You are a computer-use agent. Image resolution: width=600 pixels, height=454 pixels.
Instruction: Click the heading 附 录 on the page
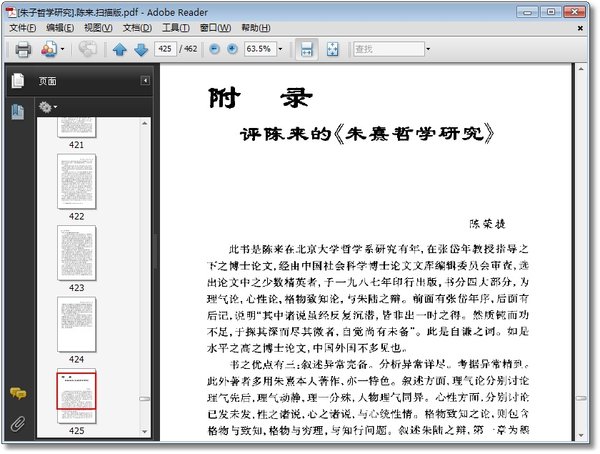[261, 98]
